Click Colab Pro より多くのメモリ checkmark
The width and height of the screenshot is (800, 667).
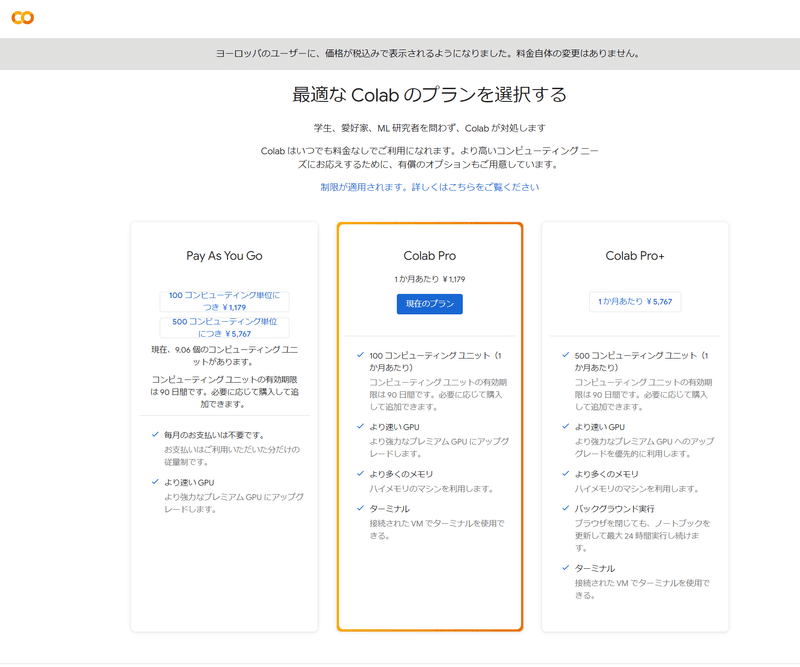coord(360,474)
